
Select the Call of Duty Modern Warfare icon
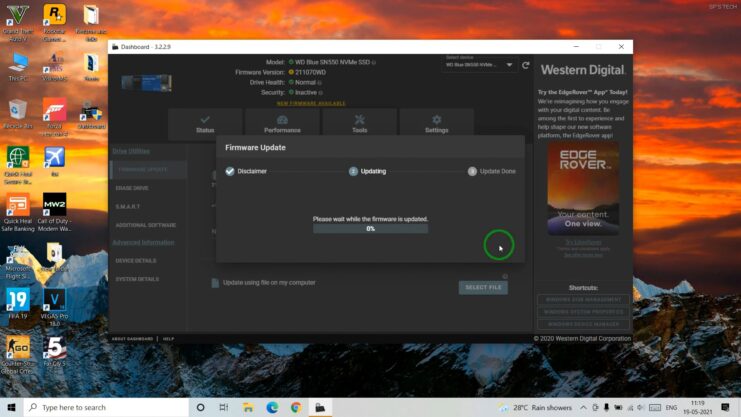point(54,212)
